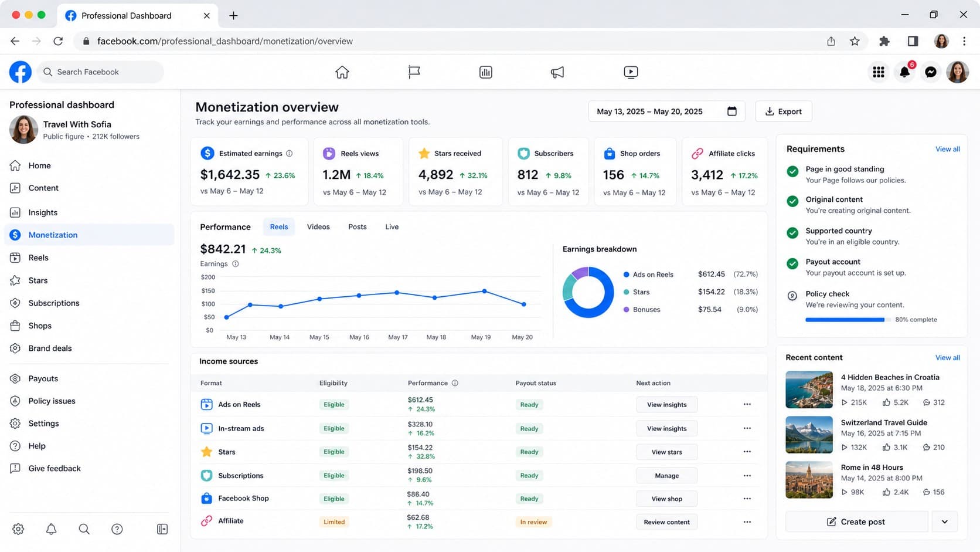Viewport: 980px width, 552px height.
Task: Open the Messenger icon in header
Action: (930, 72)
